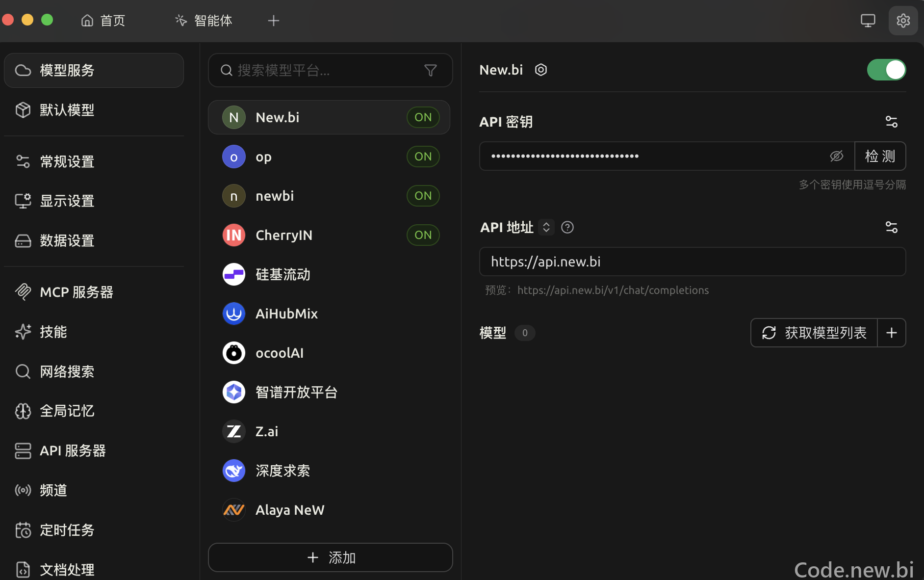
Task: Click the ON badge for newbi provider
Action: [423, 196]
